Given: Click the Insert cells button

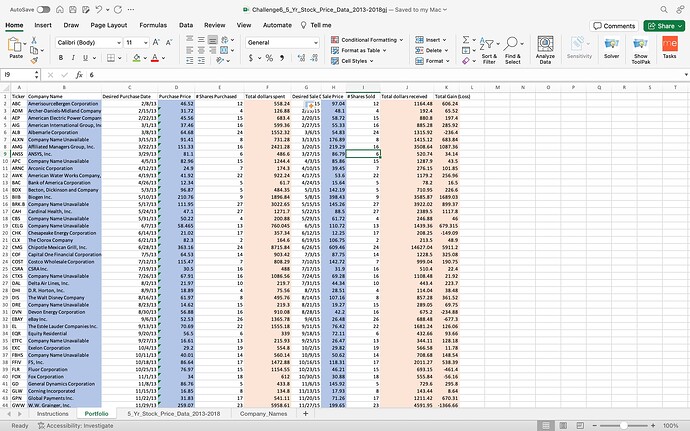Looking at the screenshot, I should 431,40.
